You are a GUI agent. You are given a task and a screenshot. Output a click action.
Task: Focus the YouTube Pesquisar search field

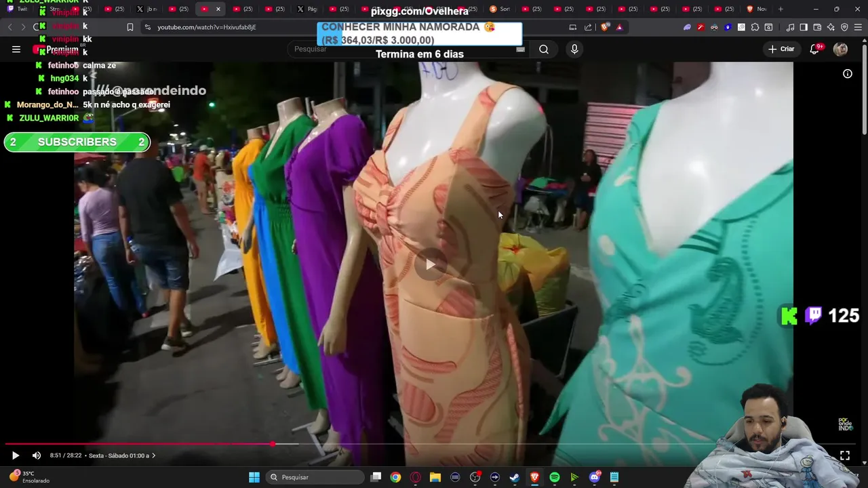point(407,49)
